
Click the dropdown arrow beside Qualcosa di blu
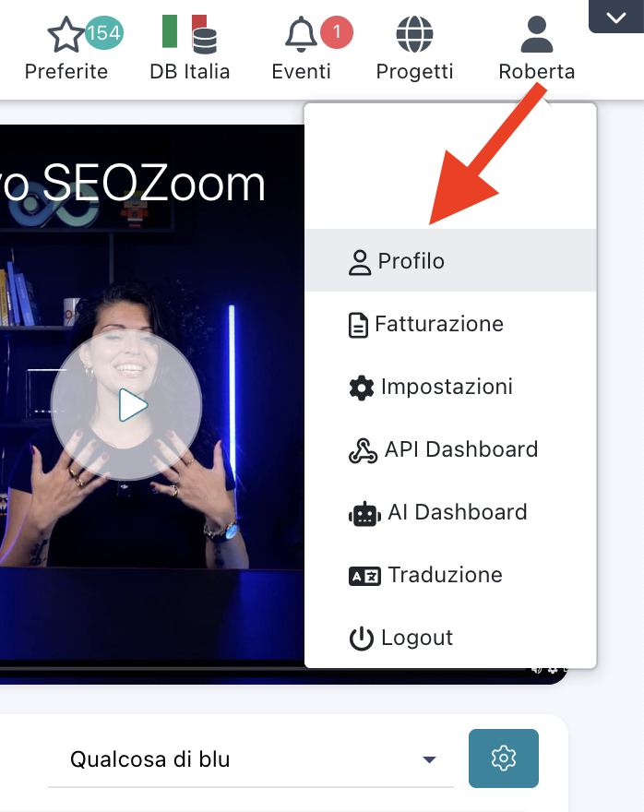point(429,759)
